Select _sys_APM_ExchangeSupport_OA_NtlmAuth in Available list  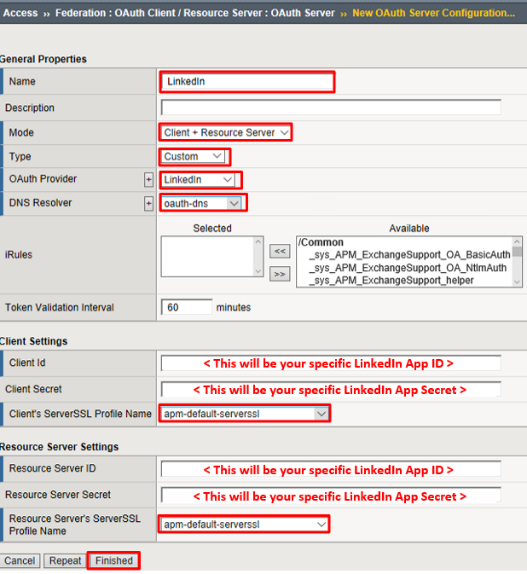click(x=407, y=268)
